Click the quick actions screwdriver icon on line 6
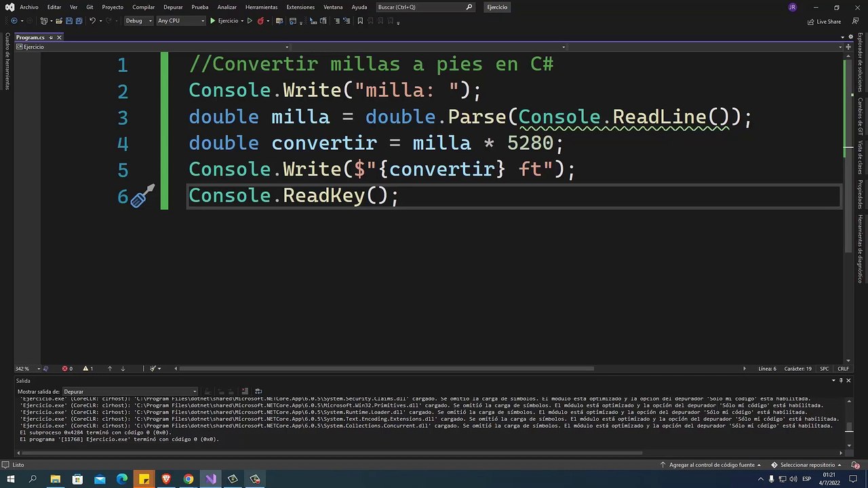Screen dimensions: 868x488 (x=142, y=197)
